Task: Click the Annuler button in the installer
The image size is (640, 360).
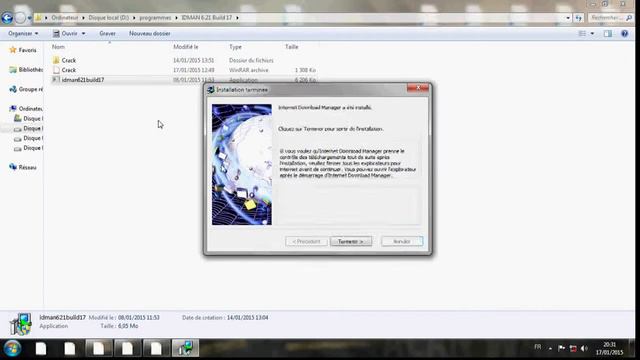Action: click(402, 241)
